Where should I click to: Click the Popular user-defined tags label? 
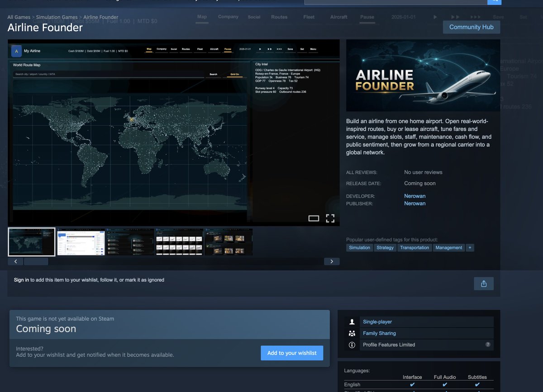click(392, 240)
